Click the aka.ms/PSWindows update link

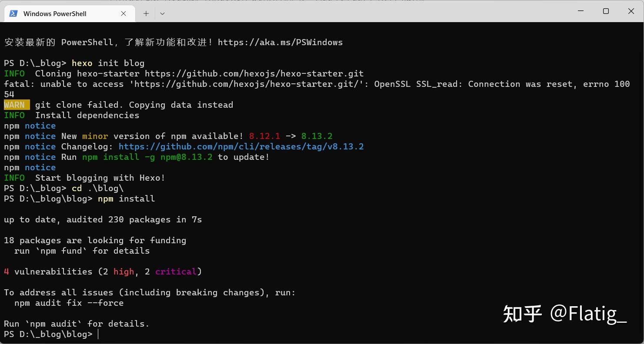click(280, 42)
